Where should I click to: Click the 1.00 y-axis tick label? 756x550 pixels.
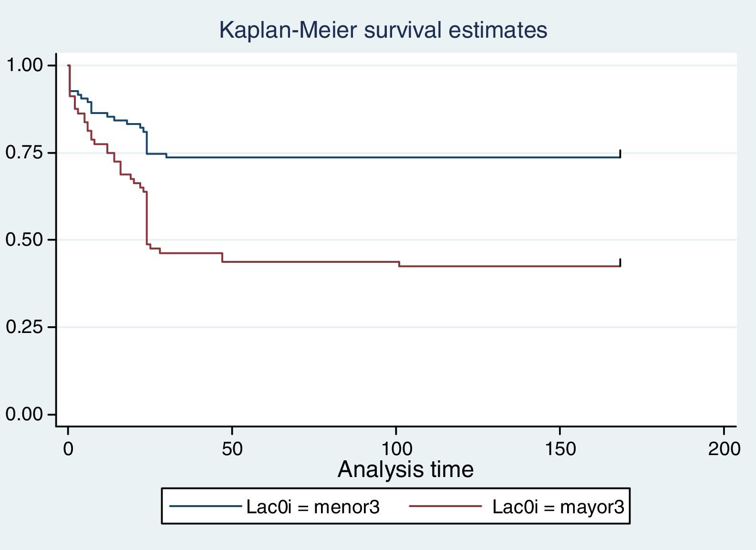[x=24, y=65]
